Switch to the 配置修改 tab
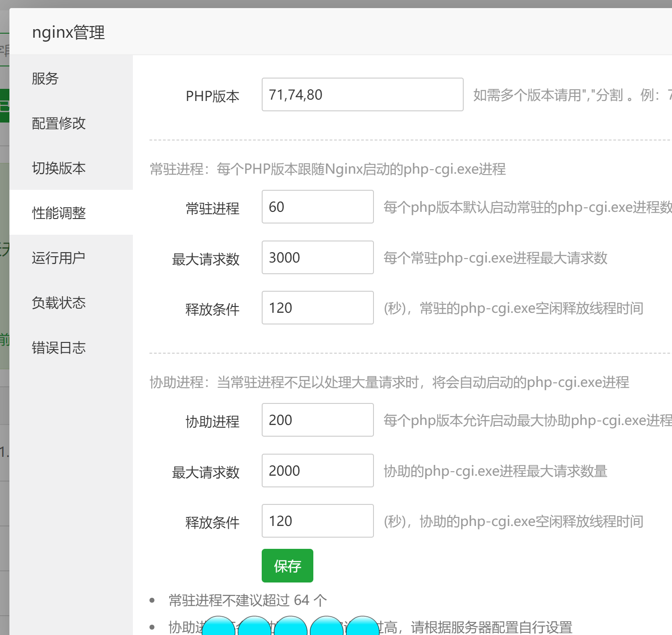Screen dimensions: 672x635 (x=71, y=123)
